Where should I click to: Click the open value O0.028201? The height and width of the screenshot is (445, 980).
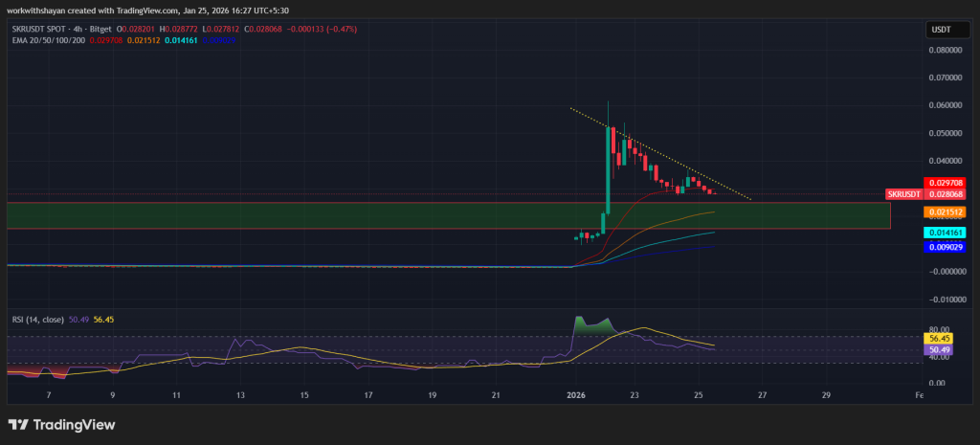pos(138,29)
